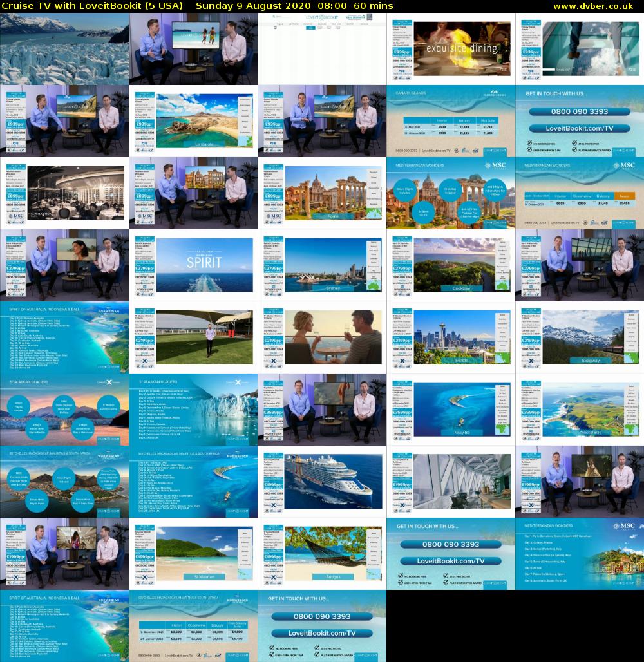Select the title 'Cruise TV with LoveitBookit (5 USA)'
This screenshot has width=644, height=662.
92,6
